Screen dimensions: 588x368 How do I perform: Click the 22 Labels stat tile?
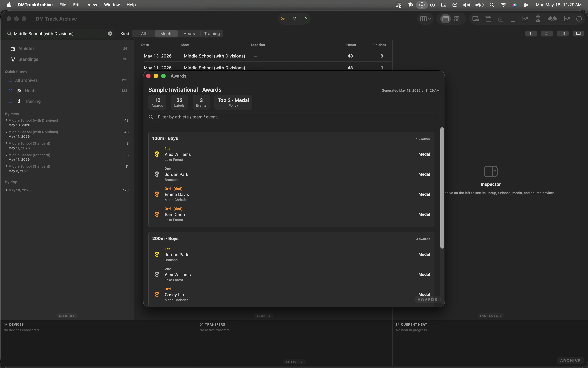pyautogui.click(x=179, y=102)
